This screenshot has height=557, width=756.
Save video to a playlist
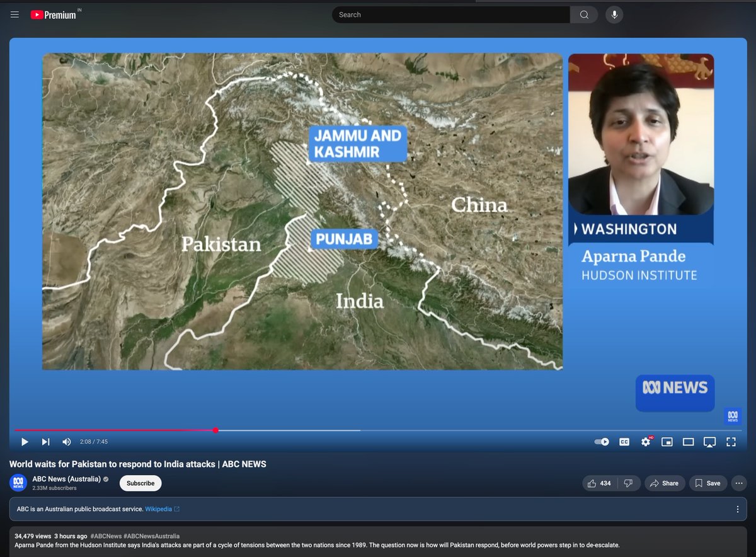(x=708, y=483)
